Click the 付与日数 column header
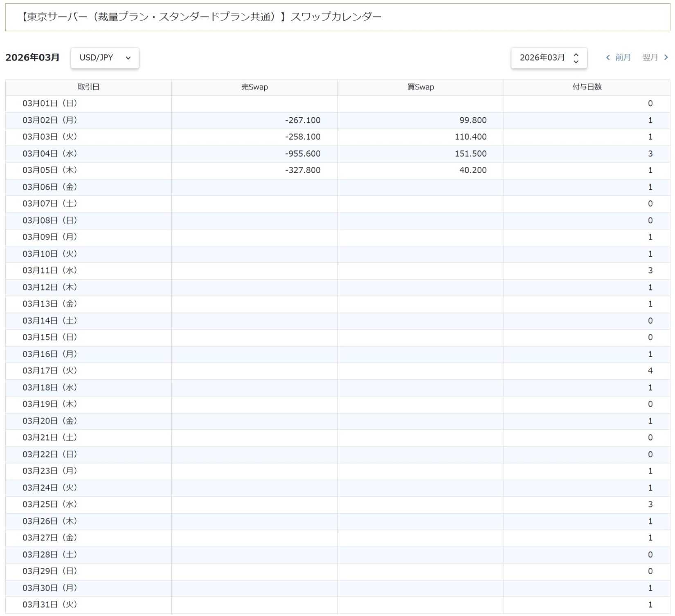The image size is (675, 616). (x=587, y=87)
